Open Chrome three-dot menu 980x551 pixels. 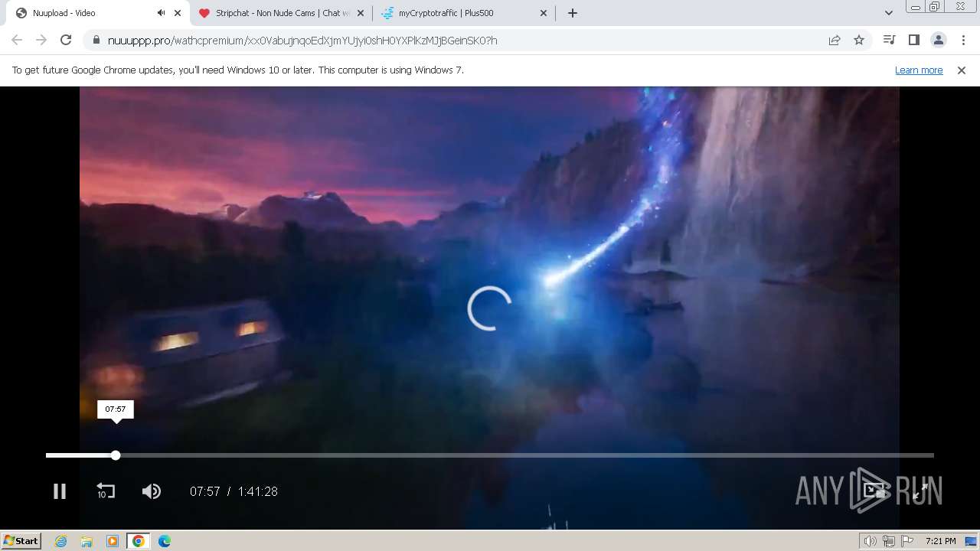[x=963, y=40]
